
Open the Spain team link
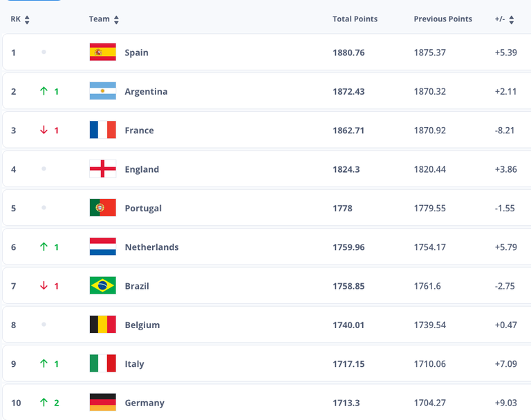(x=136, y=52)
